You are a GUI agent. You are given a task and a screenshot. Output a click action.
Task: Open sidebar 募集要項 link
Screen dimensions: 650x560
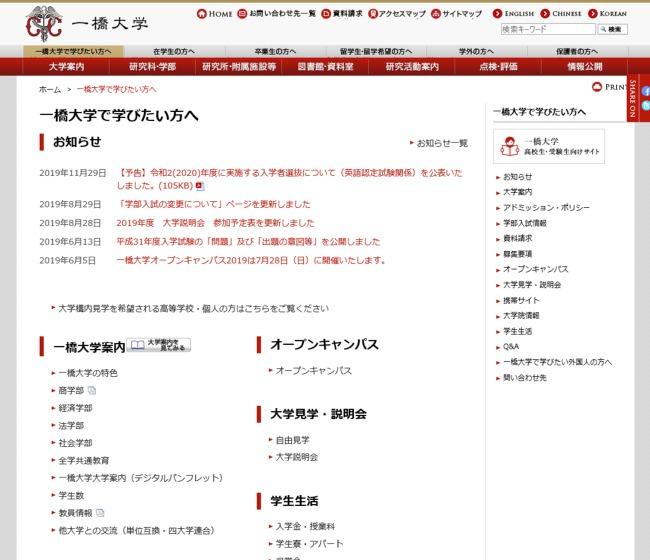[517, 254]
